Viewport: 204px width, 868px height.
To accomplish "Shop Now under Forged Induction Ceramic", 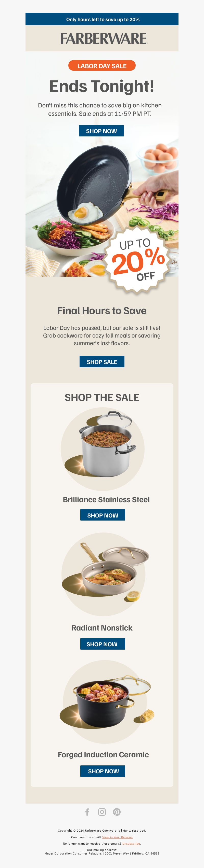I will click(x=103, y=771).
